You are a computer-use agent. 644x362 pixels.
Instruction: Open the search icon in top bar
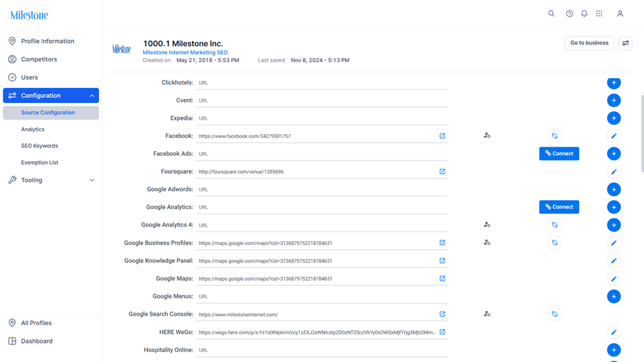(x=551, y=14)
